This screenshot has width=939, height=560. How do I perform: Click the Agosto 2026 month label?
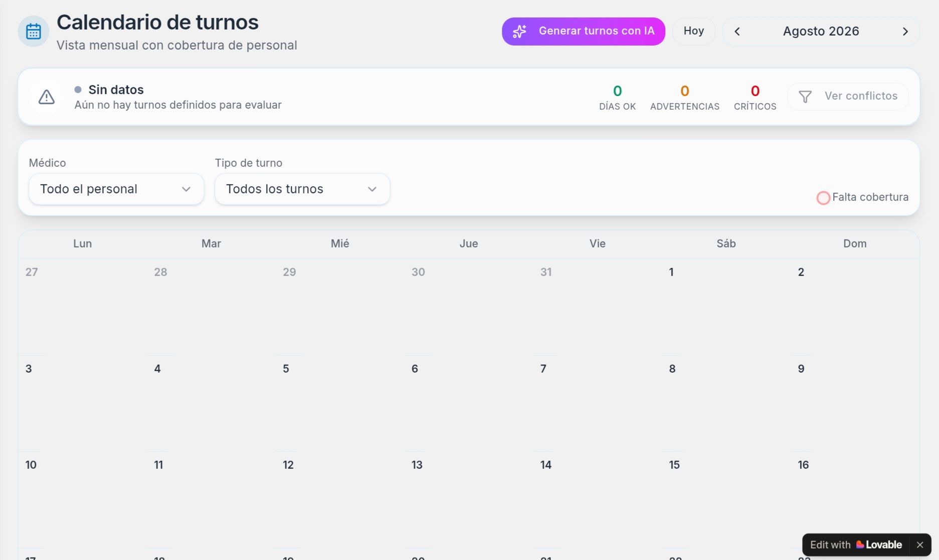pos(821,31)
